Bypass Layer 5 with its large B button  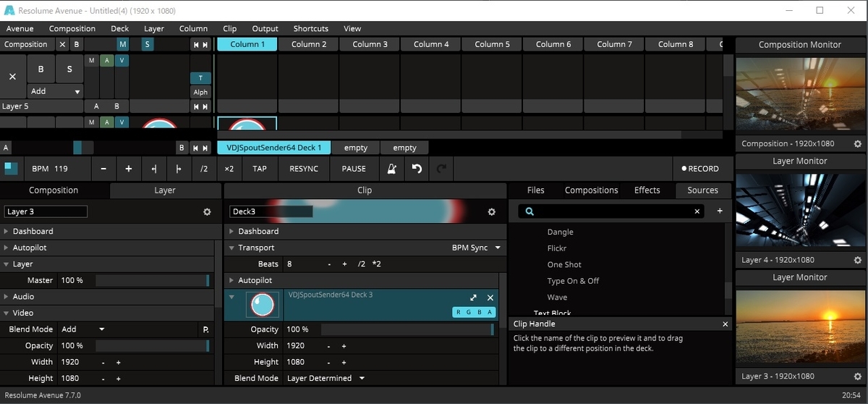41,70
